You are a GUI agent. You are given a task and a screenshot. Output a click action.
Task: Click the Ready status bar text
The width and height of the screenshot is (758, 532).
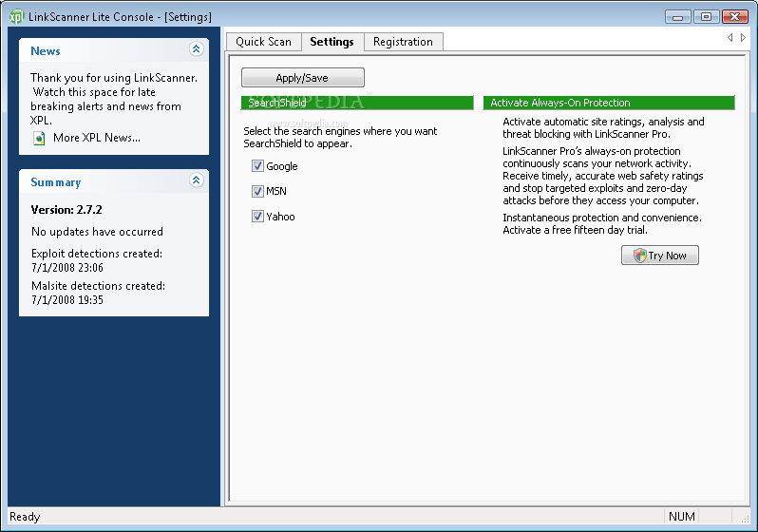click(25, 517)
